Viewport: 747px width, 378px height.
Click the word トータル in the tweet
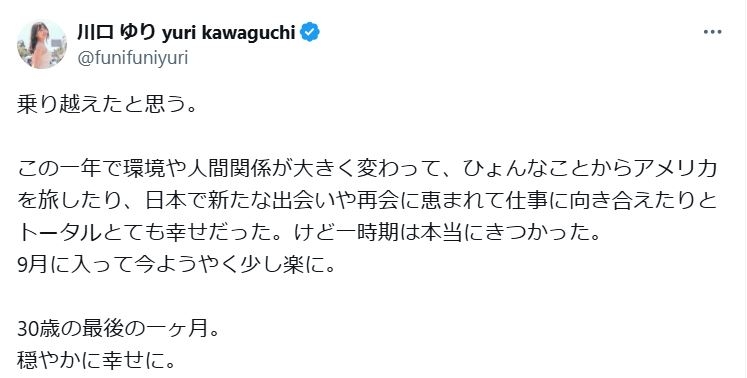tap(59, 234)
